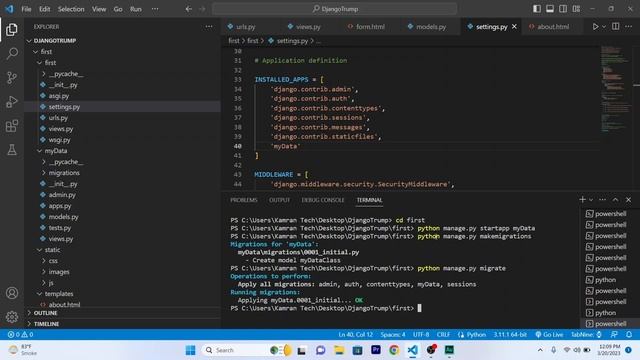
Task: Open the Explorer view in activity bar
Action: [x=12, y=30]
